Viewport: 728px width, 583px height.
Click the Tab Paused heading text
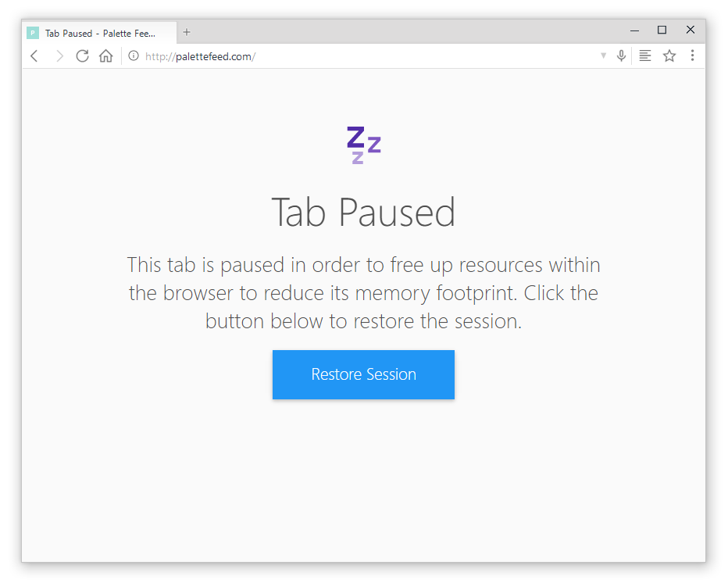(x=363, y=213)
